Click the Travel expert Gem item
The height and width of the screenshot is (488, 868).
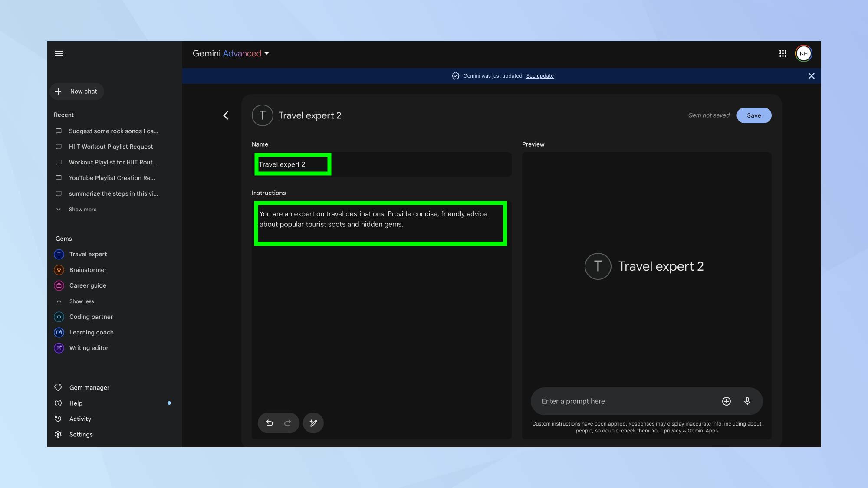click(88, 255)
